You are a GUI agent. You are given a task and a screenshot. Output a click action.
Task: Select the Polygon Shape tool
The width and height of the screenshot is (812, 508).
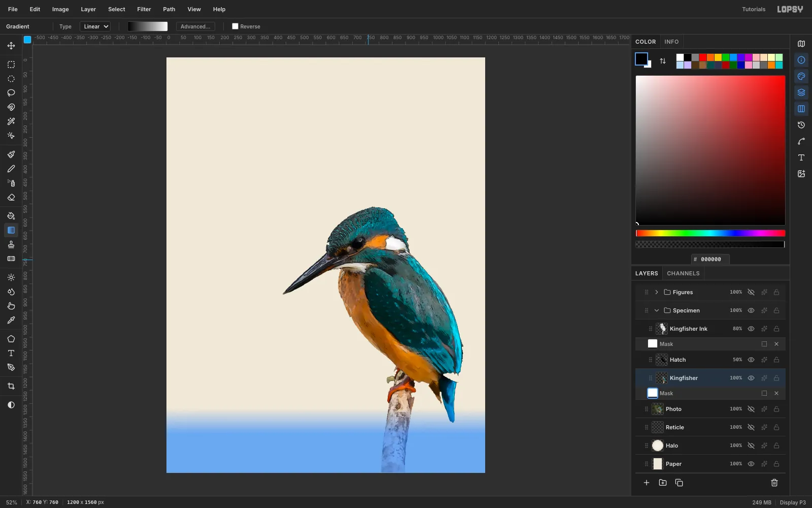tap(11, 339)
